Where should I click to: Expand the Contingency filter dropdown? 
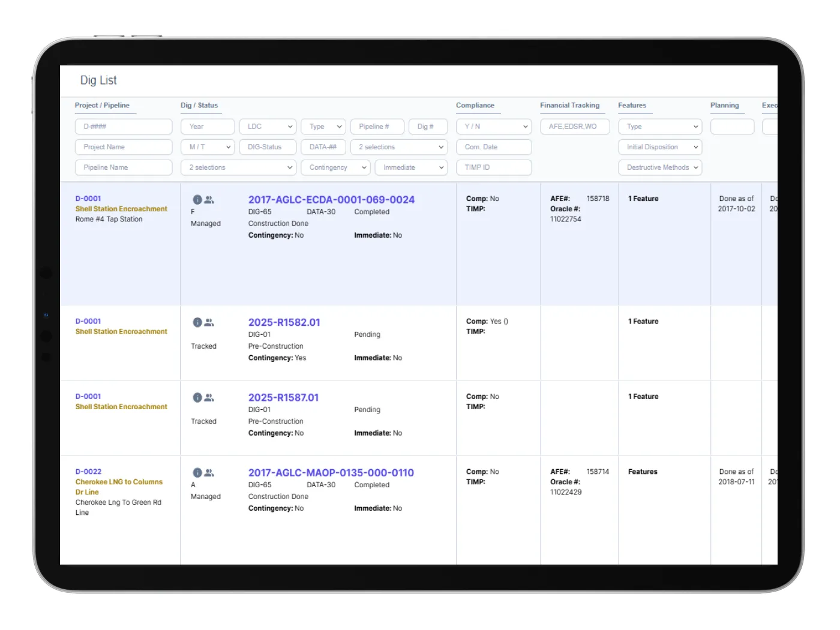[335, 167]
